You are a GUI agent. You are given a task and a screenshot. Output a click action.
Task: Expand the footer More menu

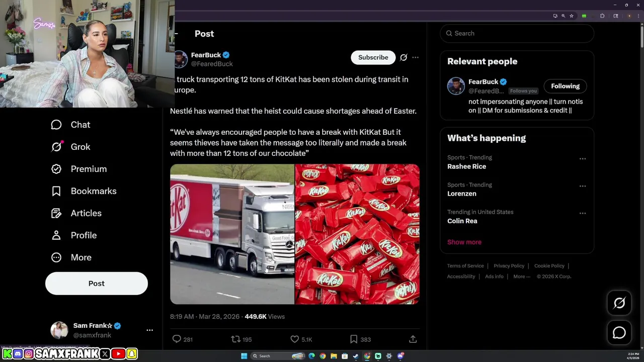tap(522, 277)
